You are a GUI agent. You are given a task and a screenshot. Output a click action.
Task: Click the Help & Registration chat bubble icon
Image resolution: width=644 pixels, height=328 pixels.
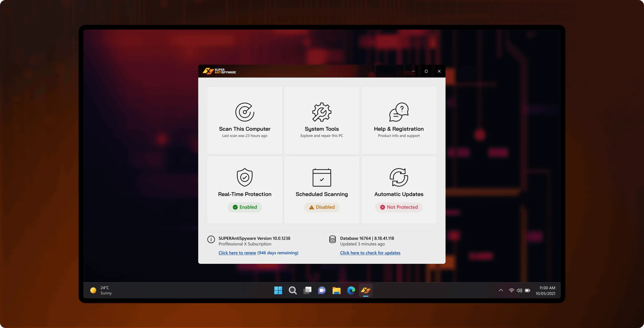[399, 112]
